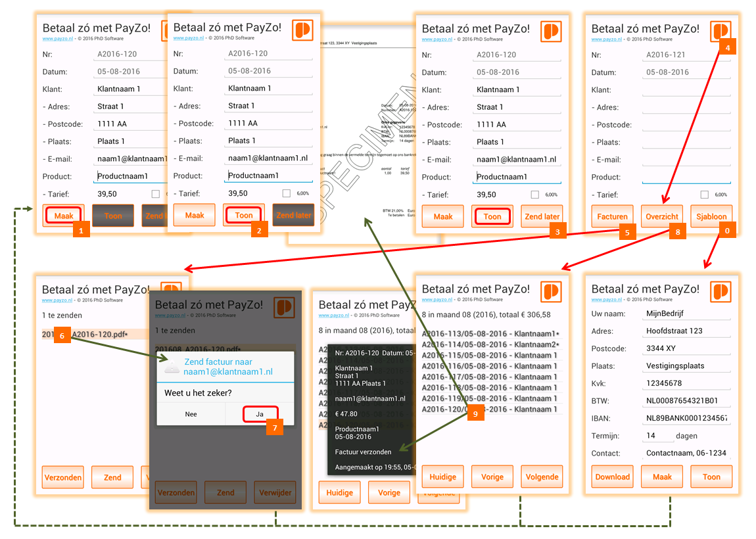Tap Zend later on third top-row invoice screen
The width and height of the screenshot is (756, 539).
(542, 216)
